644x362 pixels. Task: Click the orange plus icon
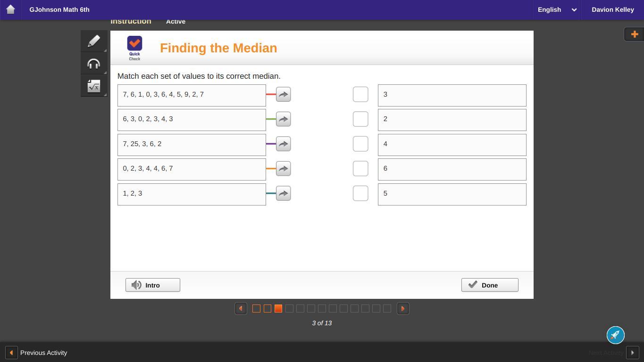coord(634,34)
